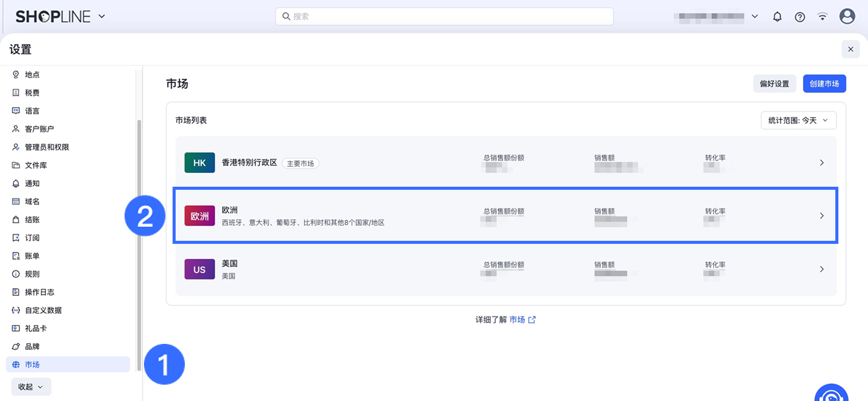Image resolution: width=868 pixels, height=401 pixels.
Task: Click the HK market badge icon
Action: [200, 163]
